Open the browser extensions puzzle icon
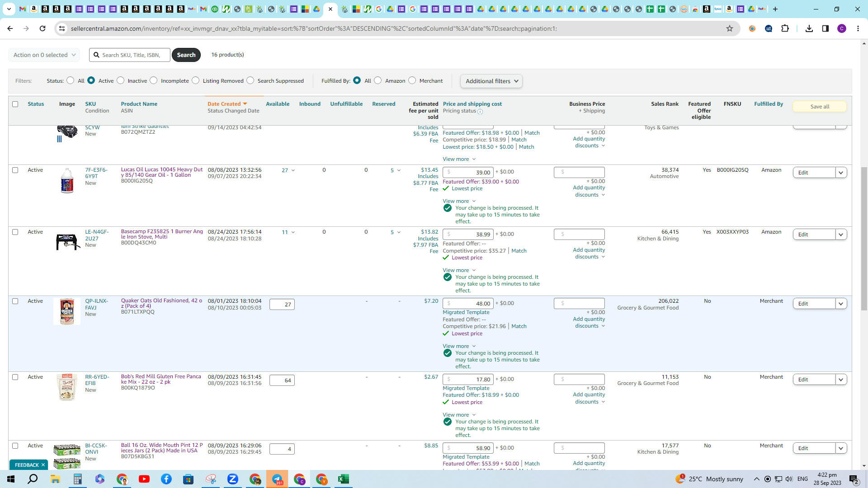868x488 pixels. [785, 28]
